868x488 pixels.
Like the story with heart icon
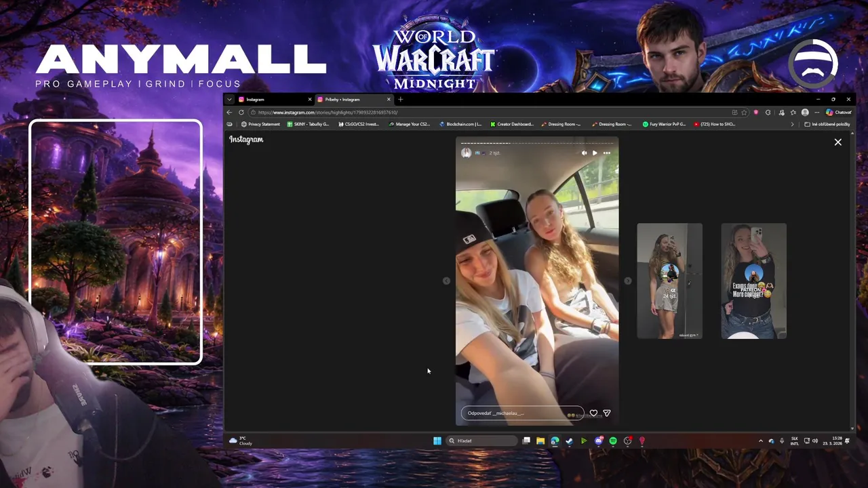[593, 413]
